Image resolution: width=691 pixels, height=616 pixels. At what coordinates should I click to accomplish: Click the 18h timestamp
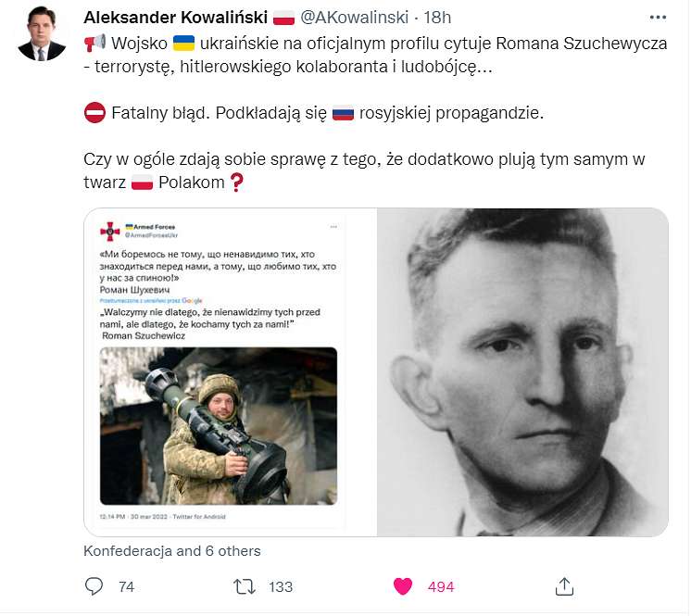tap(437, 18)
